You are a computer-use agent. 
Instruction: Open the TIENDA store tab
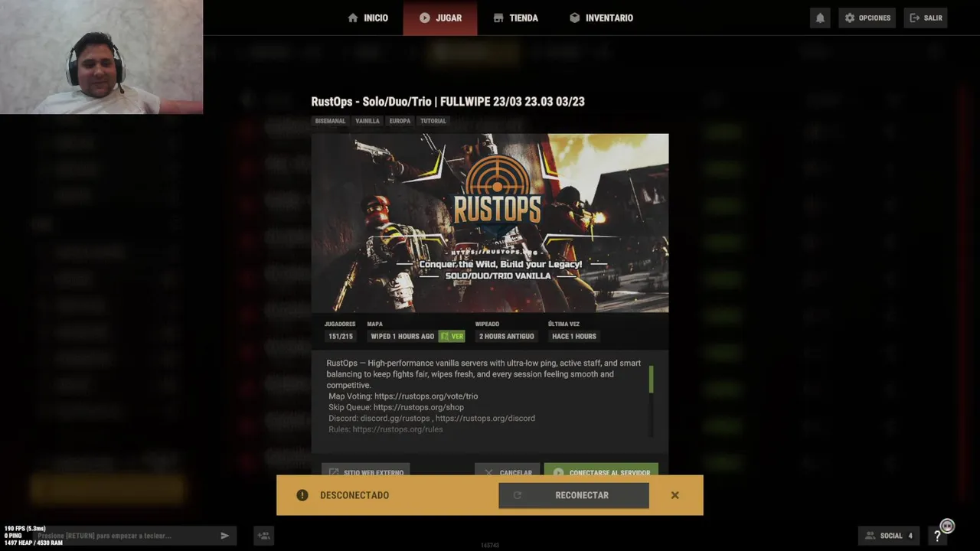point(515,18)
